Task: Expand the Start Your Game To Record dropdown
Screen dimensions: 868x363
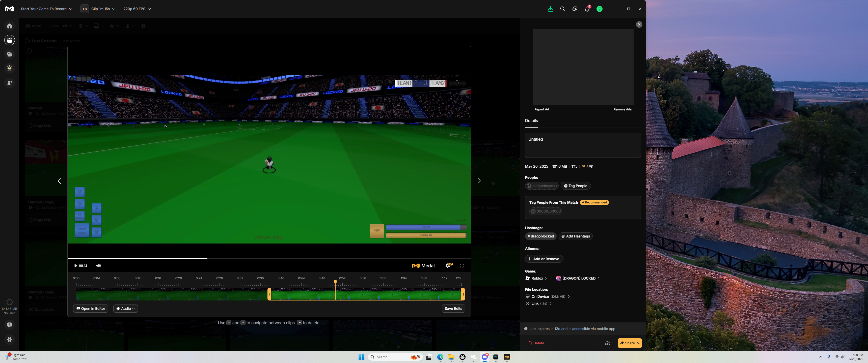Action: click(x=46, y=9)
